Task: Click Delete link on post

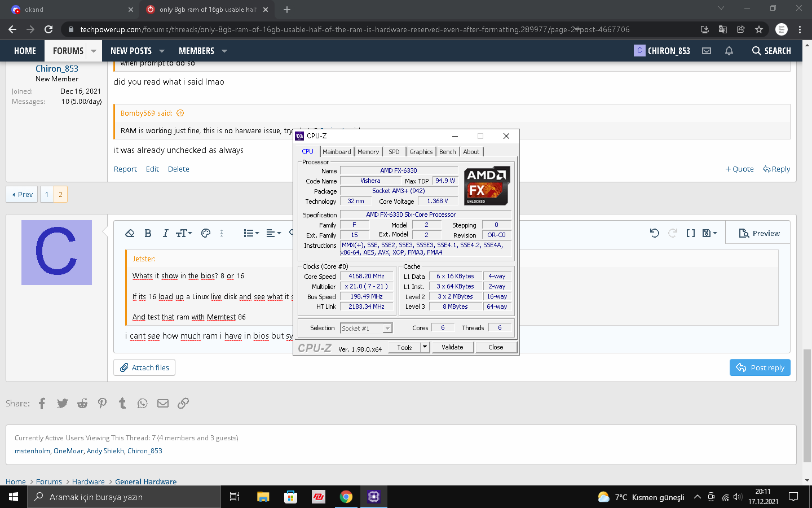Action: [x=179, y=169]
